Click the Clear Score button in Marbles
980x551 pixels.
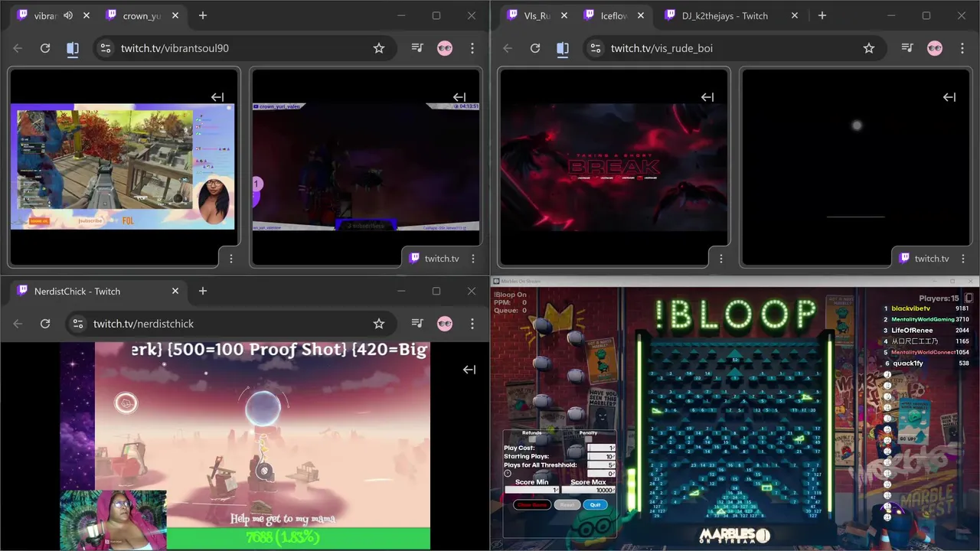532,505
